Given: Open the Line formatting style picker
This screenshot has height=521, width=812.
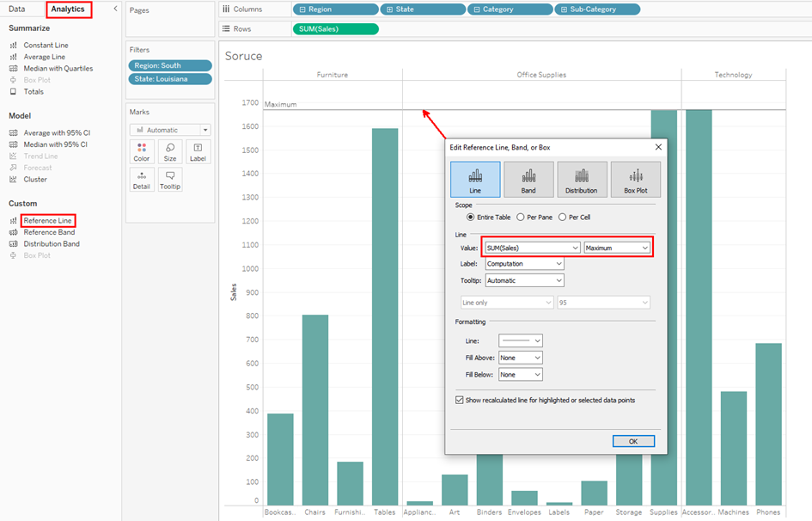Looking at the screenshot, I should (x=520, y=341).
